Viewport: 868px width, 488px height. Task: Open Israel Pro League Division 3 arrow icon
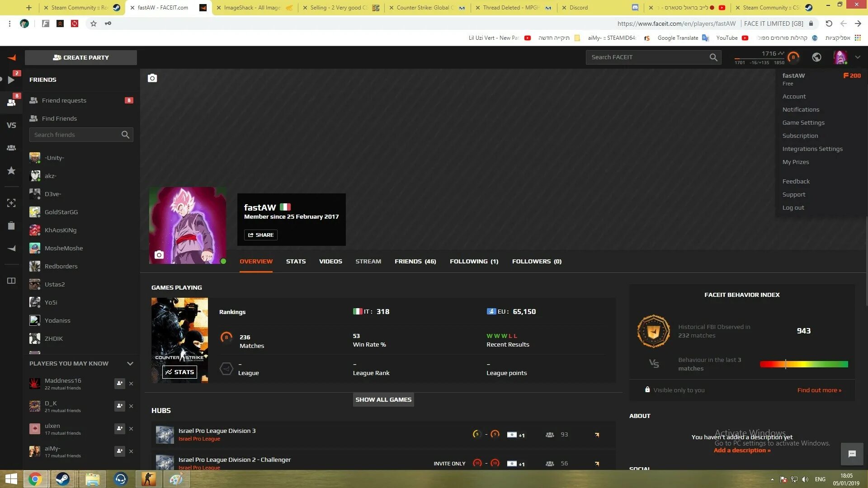tap(597, 435)
